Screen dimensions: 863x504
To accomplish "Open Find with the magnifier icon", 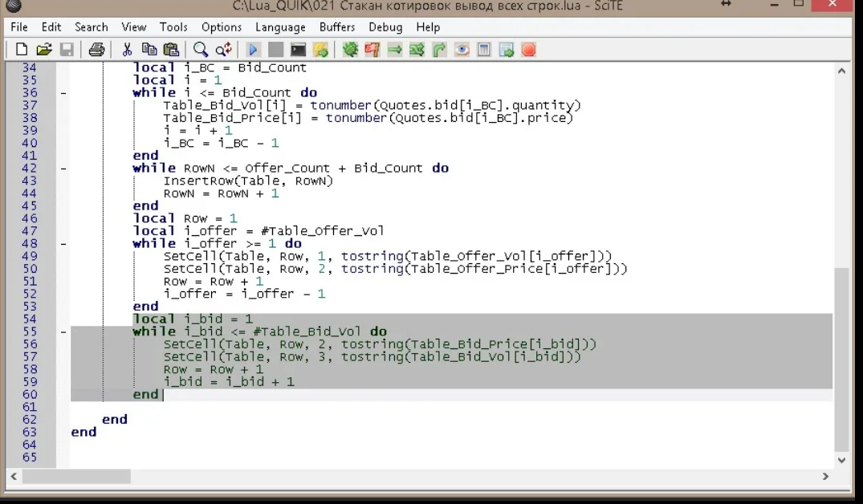I will (201, 50).
